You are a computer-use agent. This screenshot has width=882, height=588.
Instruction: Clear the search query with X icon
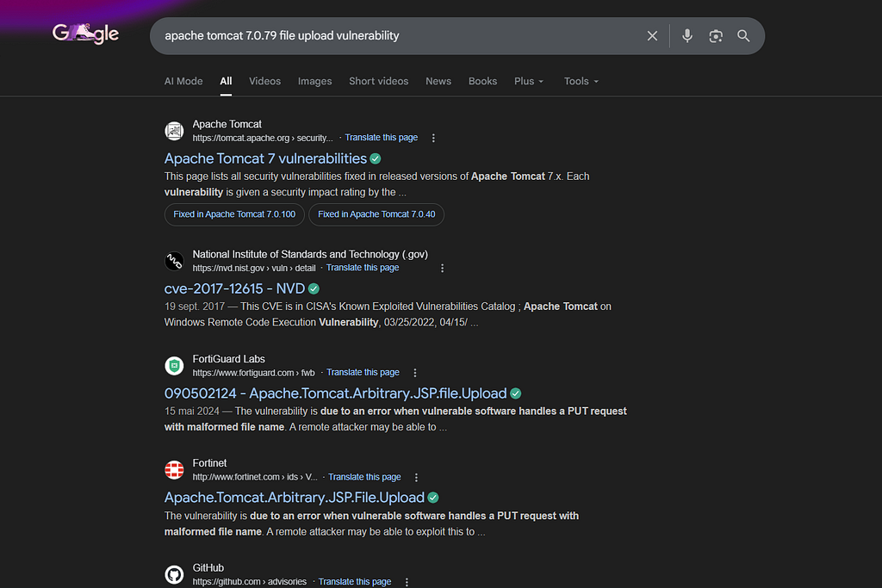pyautogui.click(x=652, y=36)
